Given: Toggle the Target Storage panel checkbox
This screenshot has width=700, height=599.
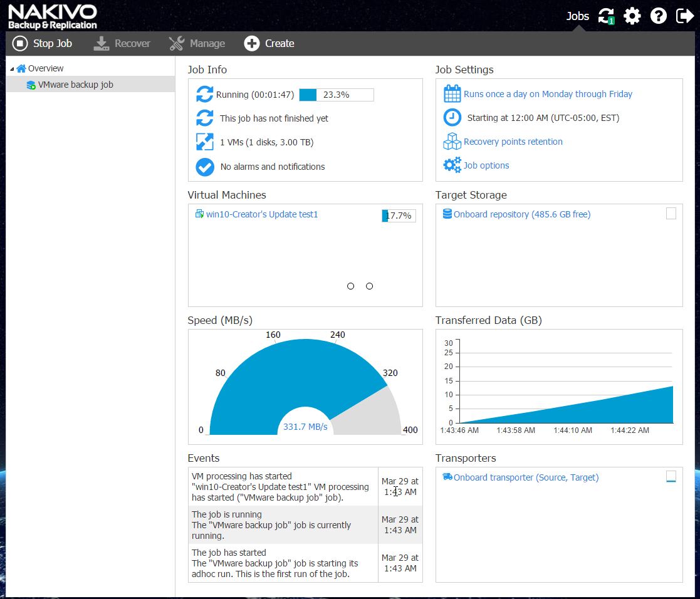Looking at the screenshot, I should pyautogui.click(x=671, y=214).
